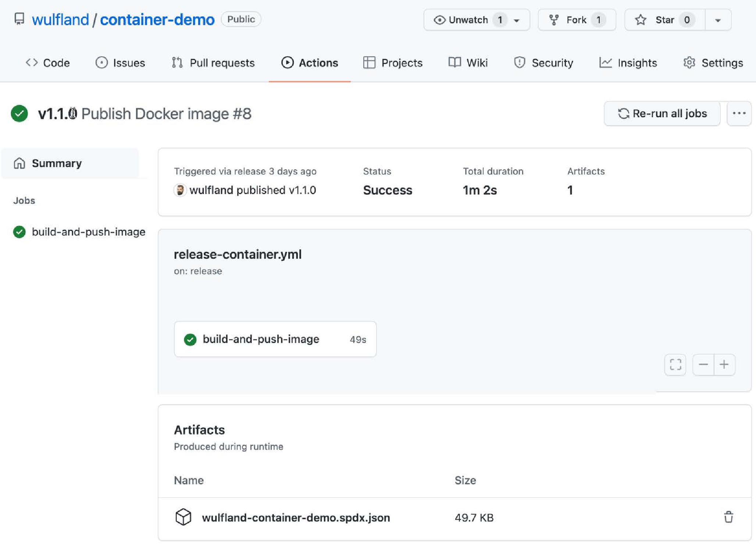Open build-and-push-image job in sidebar
This screenshot has width=756, height=550.
[x=79, y=232]
